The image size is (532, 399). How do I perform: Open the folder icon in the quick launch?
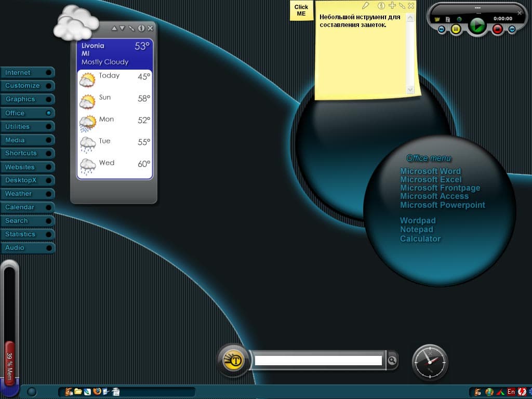(78, 392)
